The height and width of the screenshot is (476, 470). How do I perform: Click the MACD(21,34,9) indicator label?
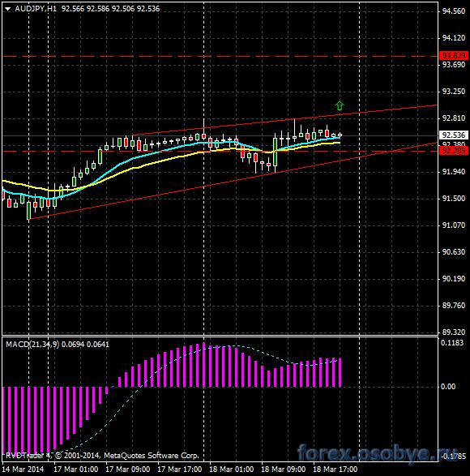pyautogui.click(x=32, y=345)
